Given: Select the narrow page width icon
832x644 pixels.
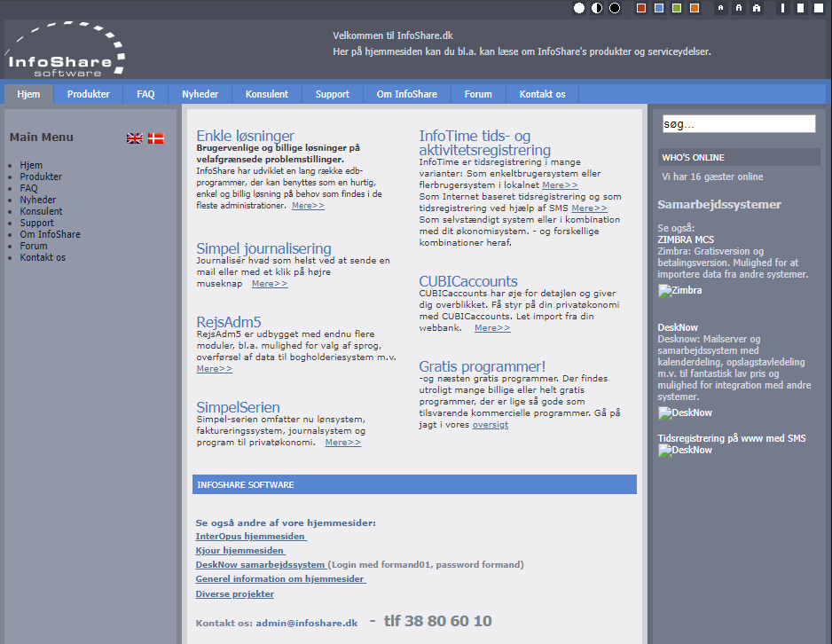Looking at the screenshot, I should coord(782,8).
